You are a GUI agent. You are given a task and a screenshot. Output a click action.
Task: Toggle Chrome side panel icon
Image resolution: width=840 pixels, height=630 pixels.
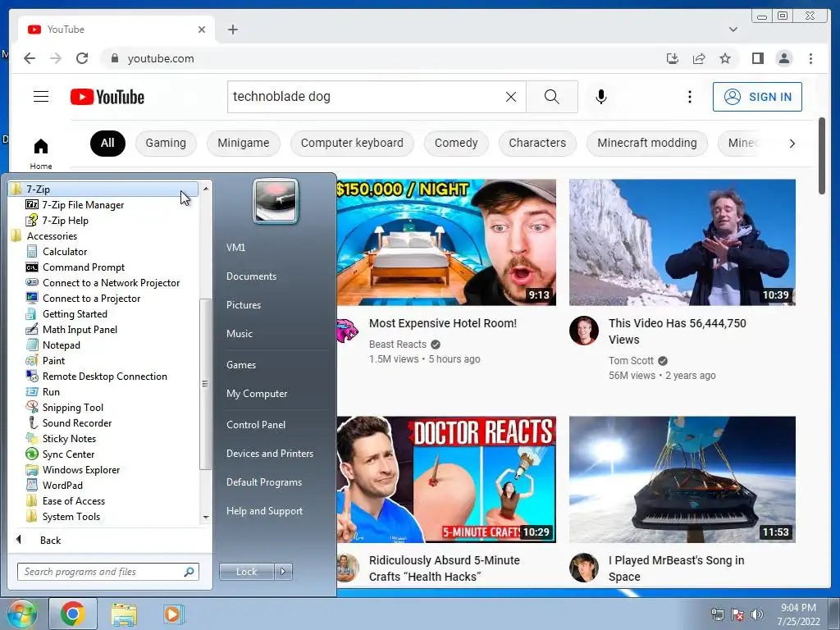click(757, 58)
